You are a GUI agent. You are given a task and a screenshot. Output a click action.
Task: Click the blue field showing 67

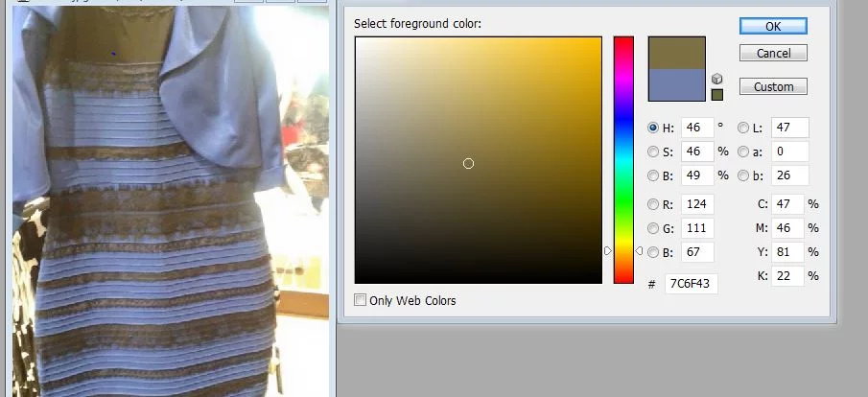pos(697,252)
